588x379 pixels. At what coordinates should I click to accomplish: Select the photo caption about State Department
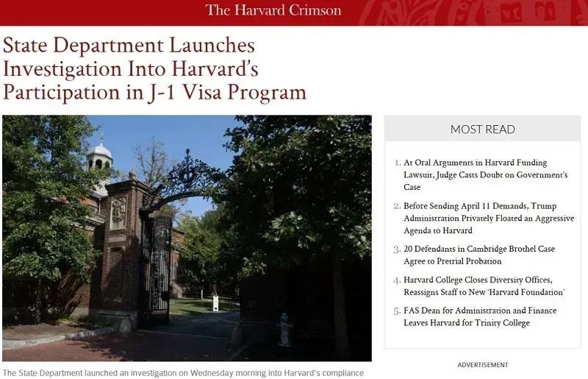183,373
